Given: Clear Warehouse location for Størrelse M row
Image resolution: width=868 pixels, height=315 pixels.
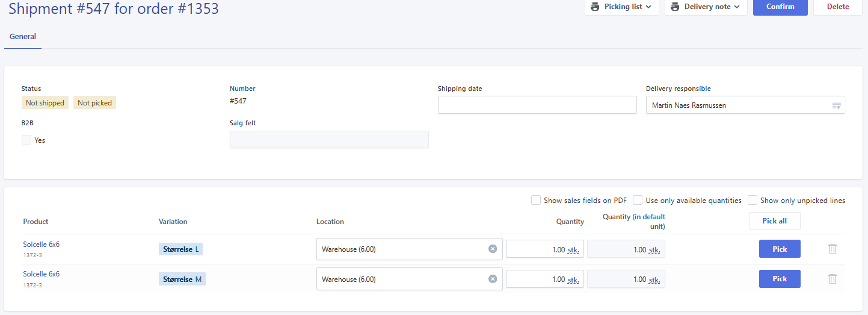Looking at the screenshot, I should (493, 279).
